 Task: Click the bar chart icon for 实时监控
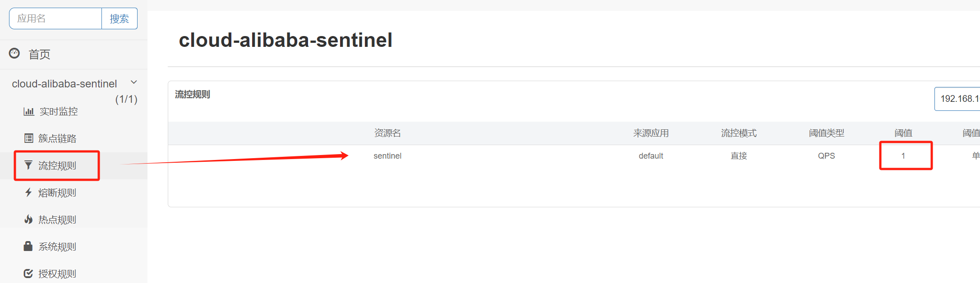(x=29, y=111)
